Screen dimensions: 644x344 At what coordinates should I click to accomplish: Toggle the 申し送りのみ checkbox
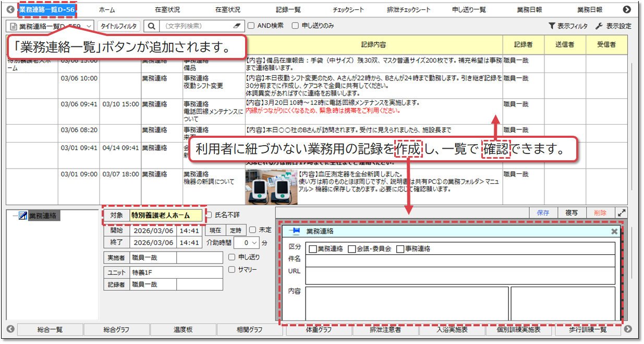click(295, 26)
